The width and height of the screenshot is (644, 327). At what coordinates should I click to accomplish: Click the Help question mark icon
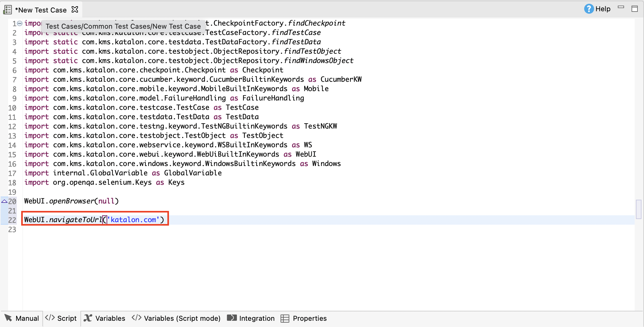pyautogui.click(x=589, y=9)
